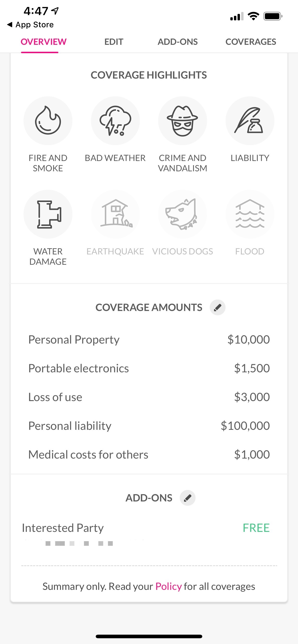Tap the Fire and Smoke flame icon
Viewport: 298px width, 644px height.
coord(48,121)
